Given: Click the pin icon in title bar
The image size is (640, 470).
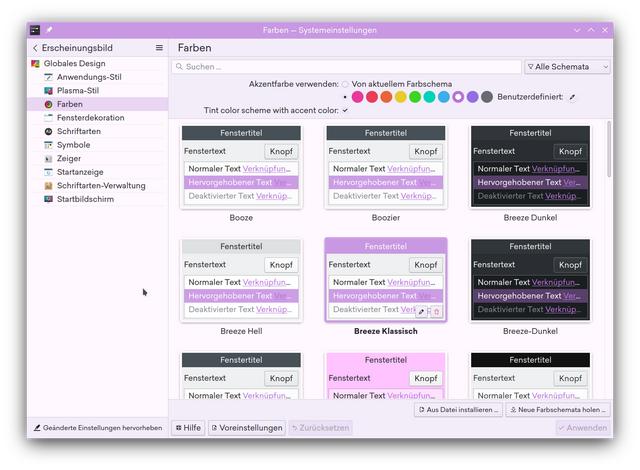Looking at the screenshot, I should (x=49, y=30).
